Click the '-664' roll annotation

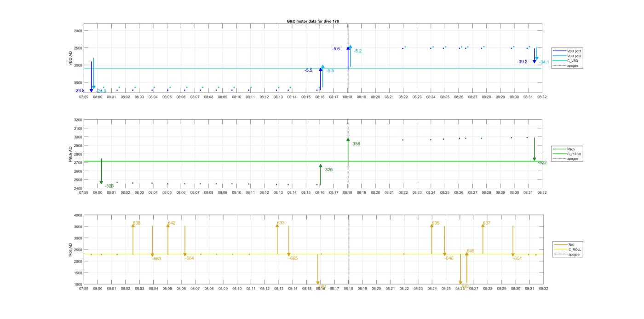point(189,258)
